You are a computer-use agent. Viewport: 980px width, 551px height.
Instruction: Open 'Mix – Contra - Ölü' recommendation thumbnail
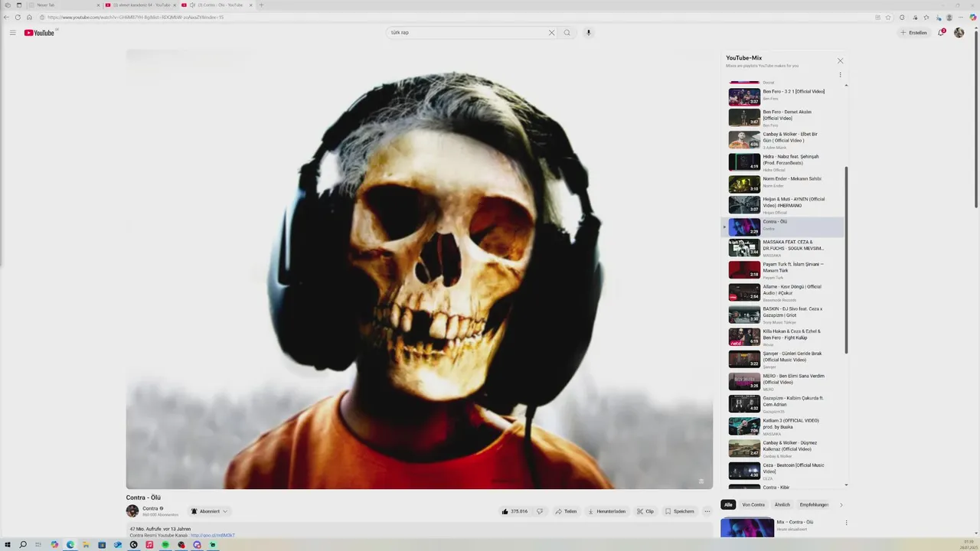click(747, 528)
